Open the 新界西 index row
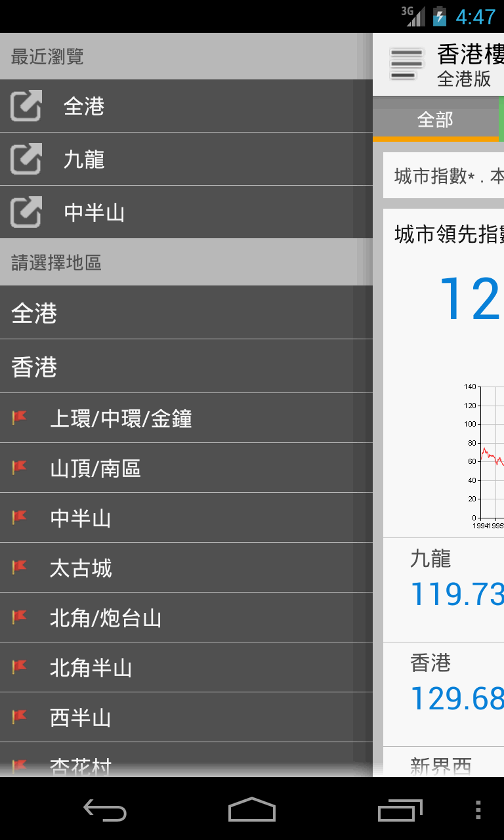The height and width of the screenshot is (840, 504). click(444, 762)
